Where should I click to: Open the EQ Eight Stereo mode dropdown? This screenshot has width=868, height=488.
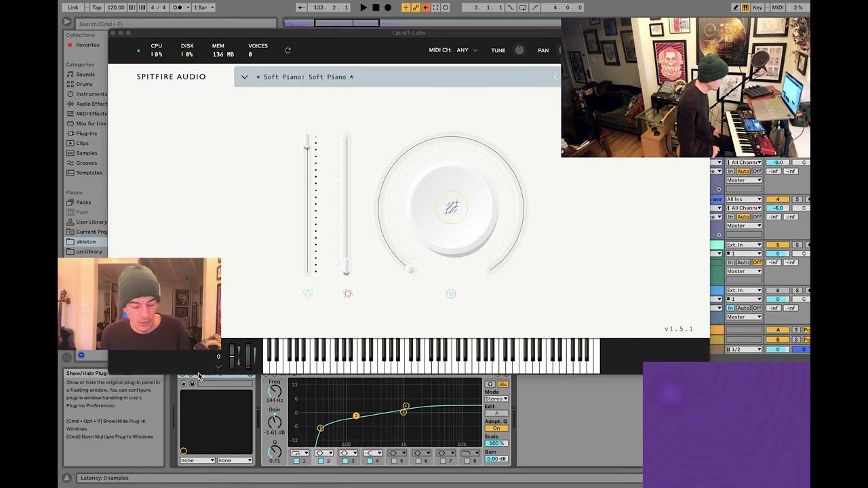point(496,399)
